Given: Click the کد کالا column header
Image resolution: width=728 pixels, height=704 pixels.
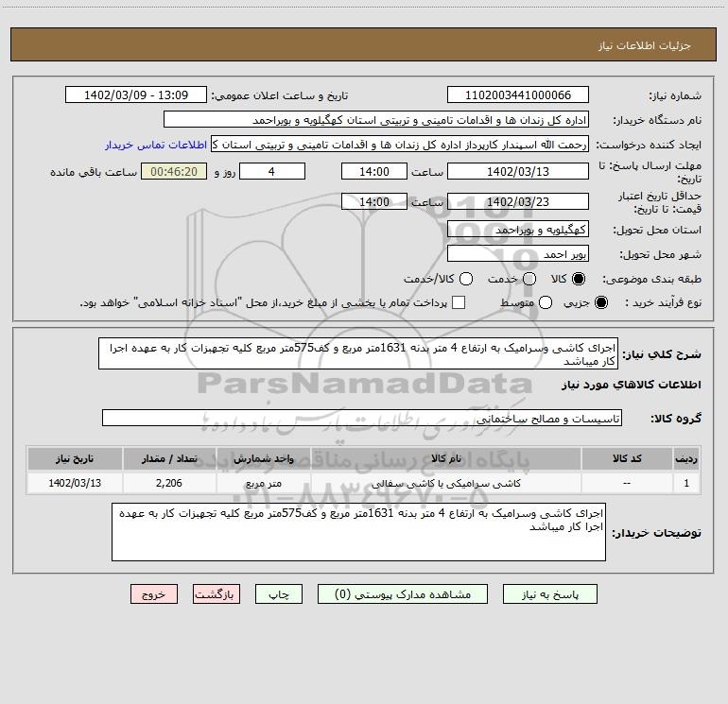Looking at the screenshot, I should tap(627, 458).
